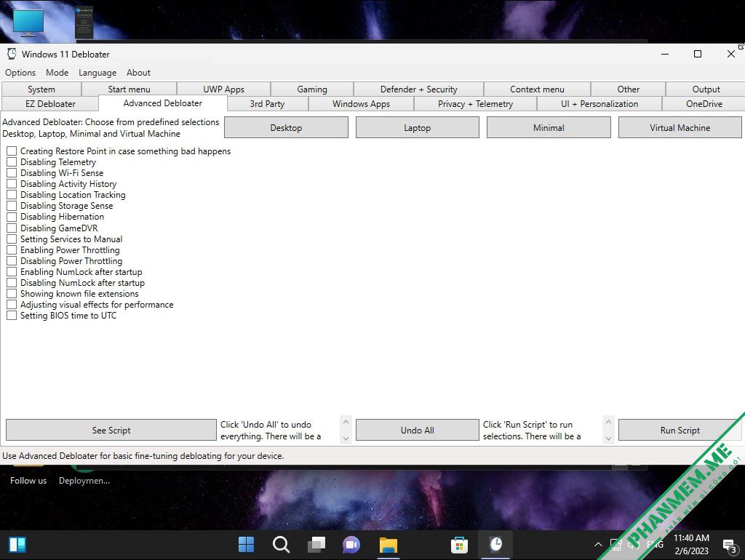Open the notification center icon

point(729,545)
